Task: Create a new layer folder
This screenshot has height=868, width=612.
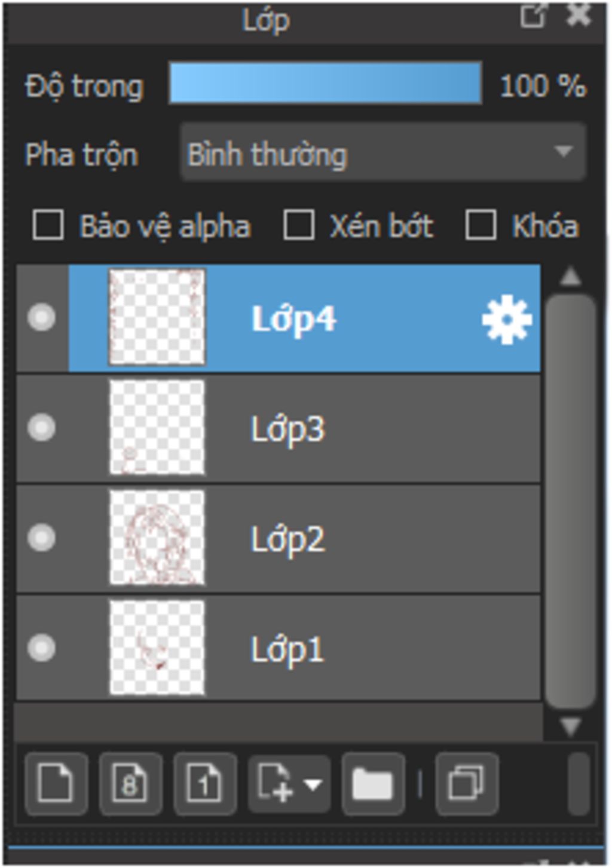Action: 373,784
